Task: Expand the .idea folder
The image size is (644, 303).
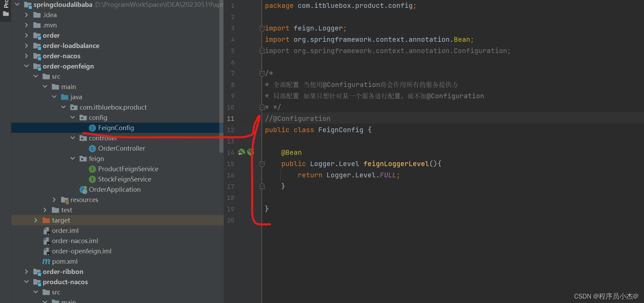Action: tap(26, 15)
